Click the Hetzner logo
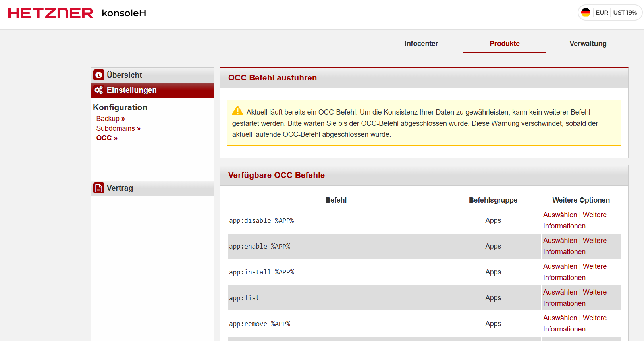 (51, 13)
